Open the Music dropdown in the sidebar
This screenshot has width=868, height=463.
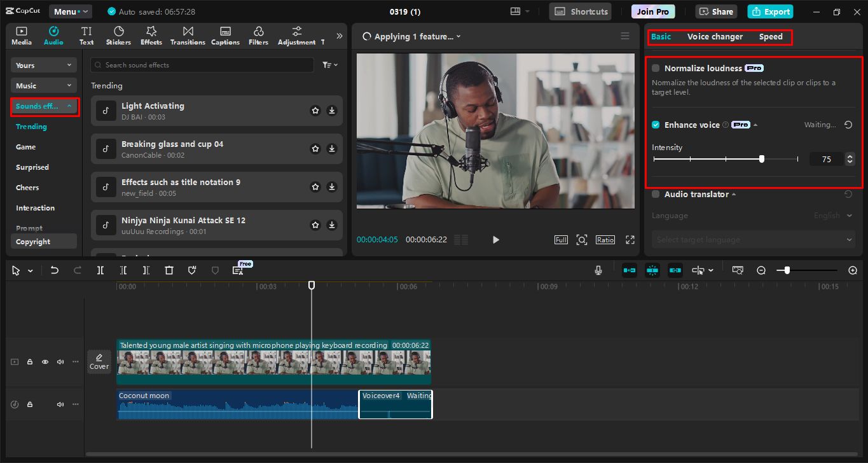tap(43, 85)
